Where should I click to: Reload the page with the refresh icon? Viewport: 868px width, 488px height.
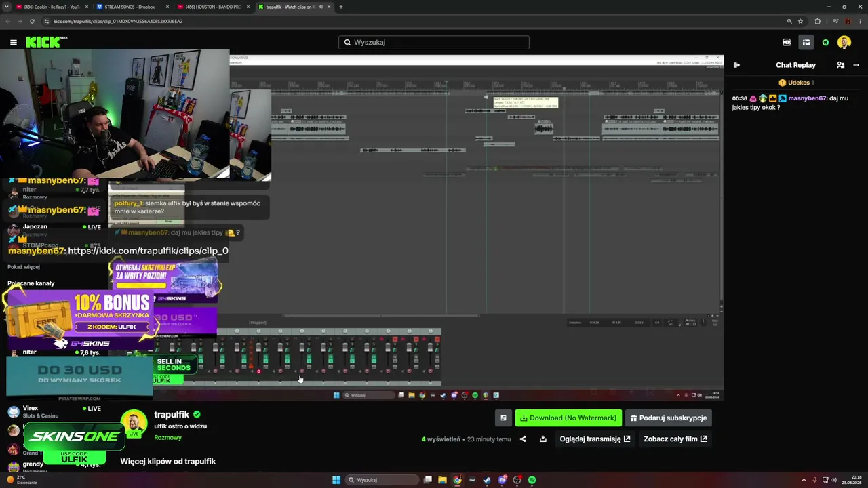(32, 21)
